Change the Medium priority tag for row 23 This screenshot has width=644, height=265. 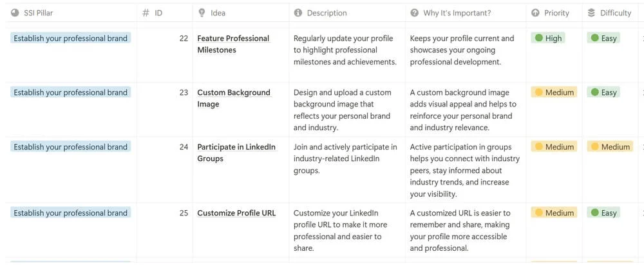pyautogui.click(x=554, y=92)
